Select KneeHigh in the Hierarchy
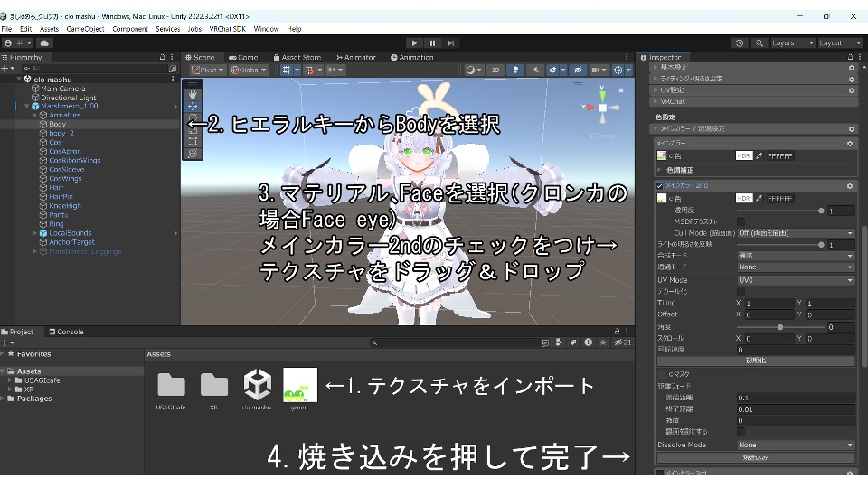Image resolution: width=868 pixels, height=488 pixels. pyautogui.click(x=65, y=206)
